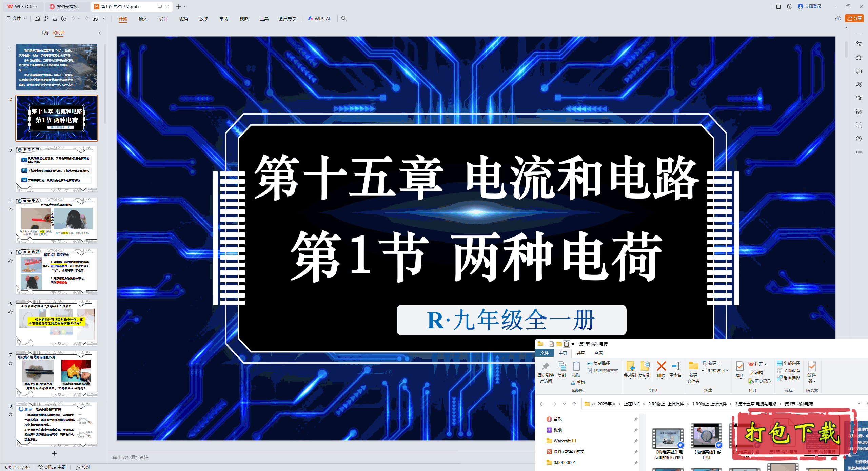Click Properties icon in Explorer ribbon
The width and height of the screenshot is (868, 471).
point(740,369)
